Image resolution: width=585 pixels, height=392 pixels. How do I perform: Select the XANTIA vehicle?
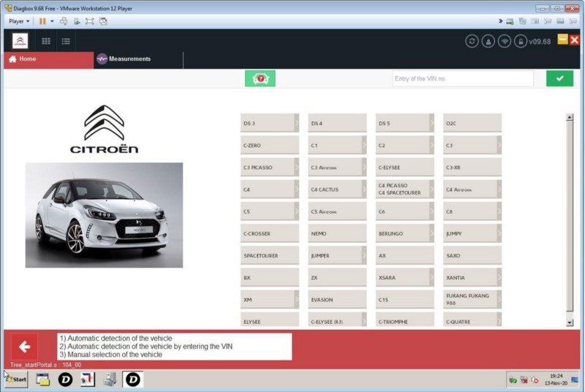pyautogui.click(x=472, y=277)
